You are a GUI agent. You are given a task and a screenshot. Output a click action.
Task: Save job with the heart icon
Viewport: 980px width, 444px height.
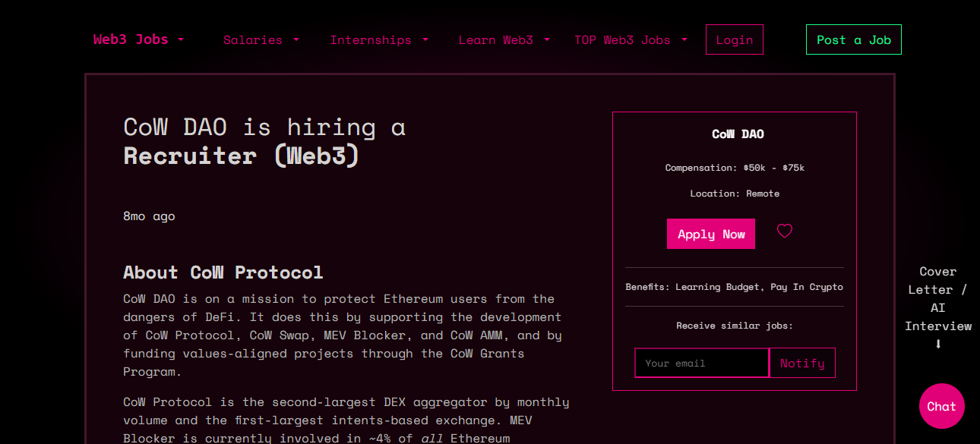785,231
